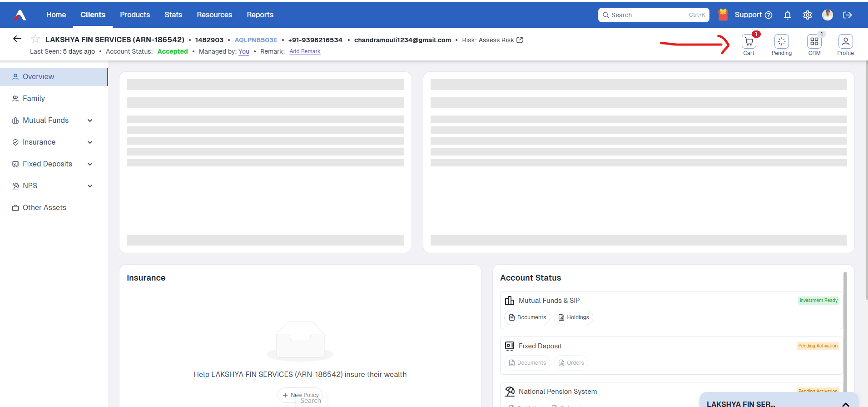The image size is (868, 407).
Task: Open the Resources tab
Action: tap(214, 15)
